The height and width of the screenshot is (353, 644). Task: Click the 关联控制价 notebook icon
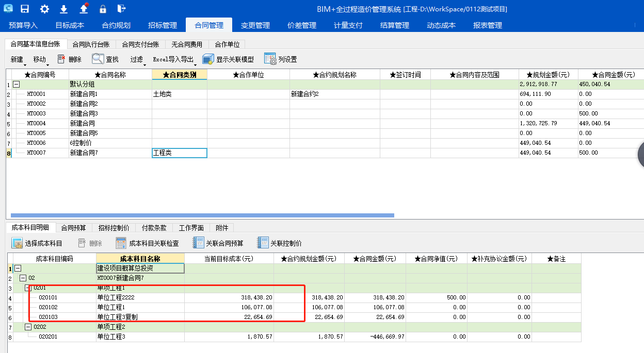[263, 243]
